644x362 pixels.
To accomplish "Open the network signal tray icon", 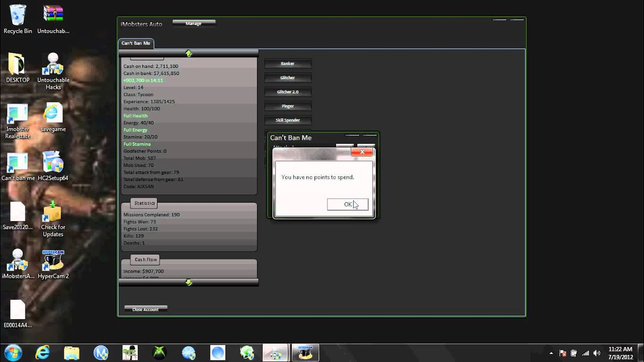I will (585, 353).
